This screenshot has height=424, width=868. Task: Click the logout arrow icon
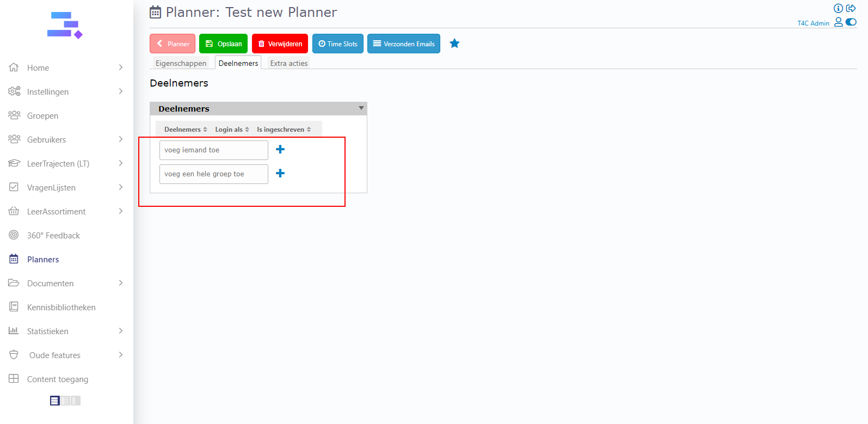pos(851,8)
